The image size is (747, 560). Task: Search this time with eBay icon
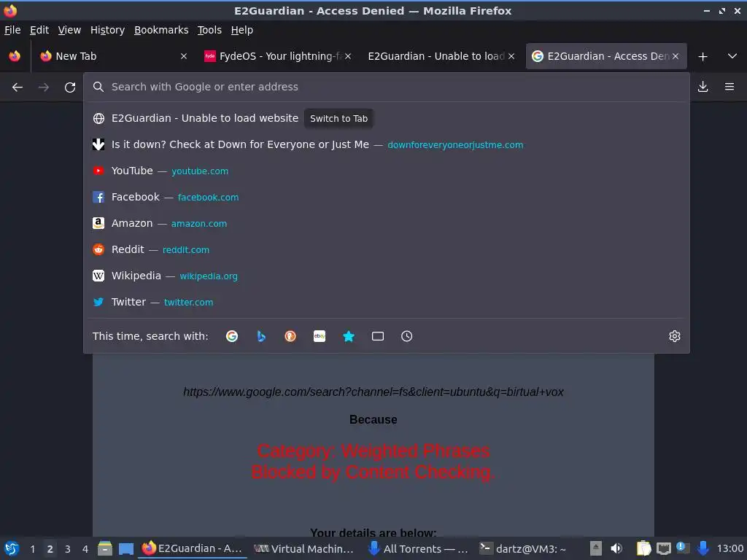(x=320, y=336)
